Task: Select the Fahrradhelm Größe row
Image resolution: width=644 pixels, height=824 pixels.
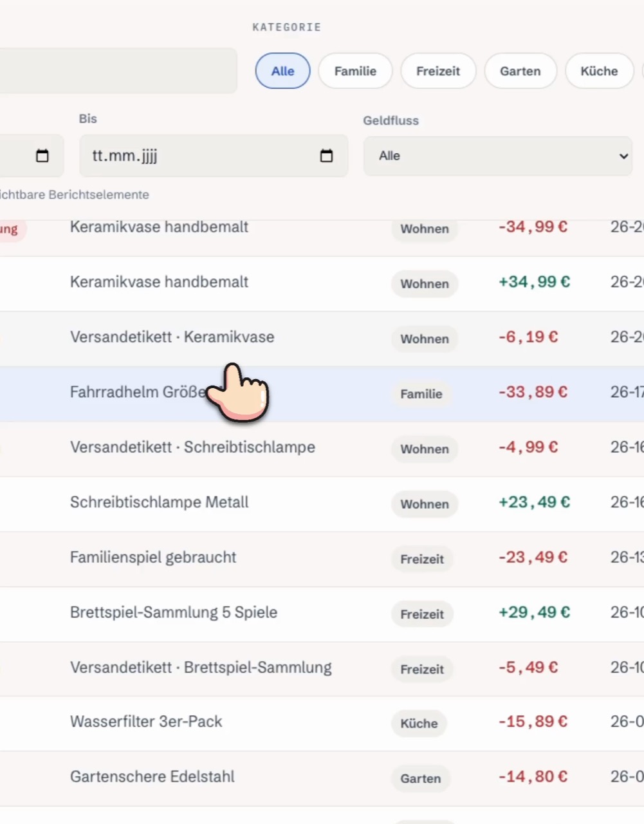Action: tap(322, 394)
